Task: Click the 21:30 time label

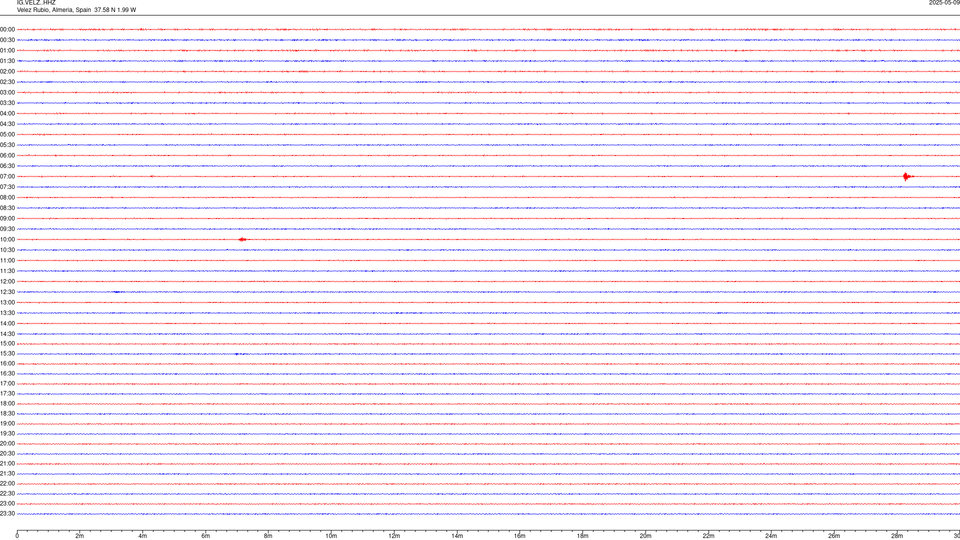Action: point(7,473)
